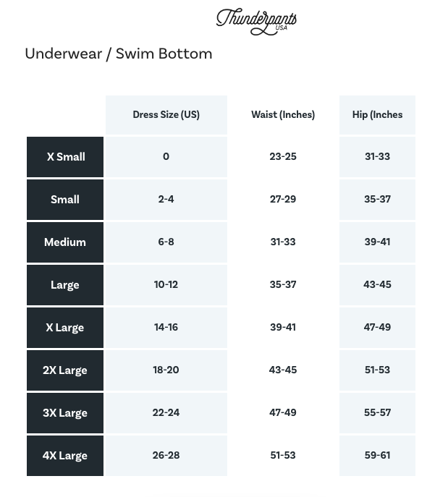Click the Dress Size (US) column header
Image resolution: width=448 pixels, height=497 pixels.
coord(166,114)
